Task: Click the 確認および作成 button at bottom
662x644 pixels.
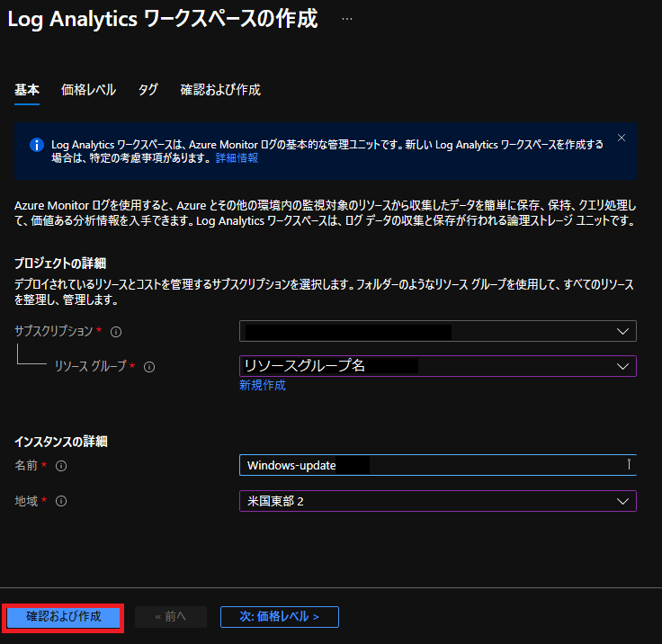Action: click(63, 617)
